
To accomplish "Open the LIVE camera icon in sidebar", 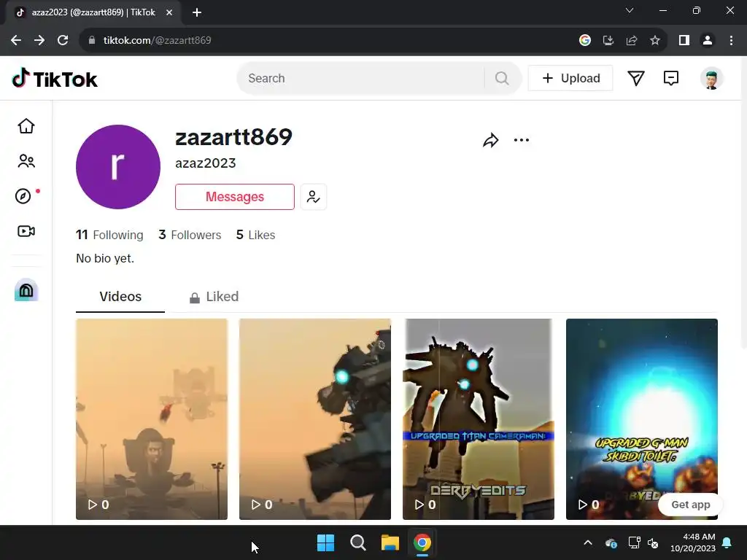I will tap(26, 231).
